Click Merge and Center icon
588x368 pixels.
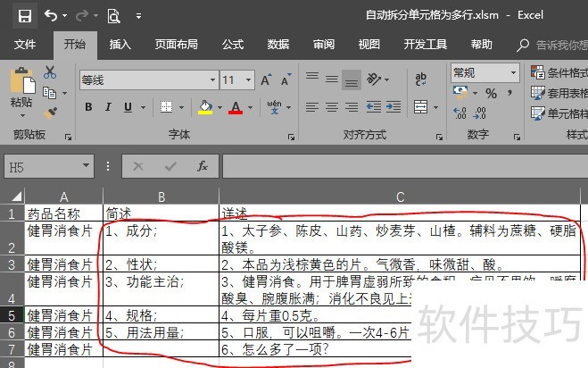(421, 107)
